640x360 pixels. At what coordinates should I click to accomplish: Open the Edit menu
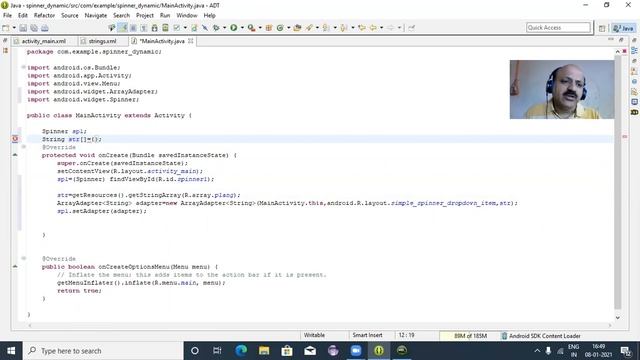point(23,16)
